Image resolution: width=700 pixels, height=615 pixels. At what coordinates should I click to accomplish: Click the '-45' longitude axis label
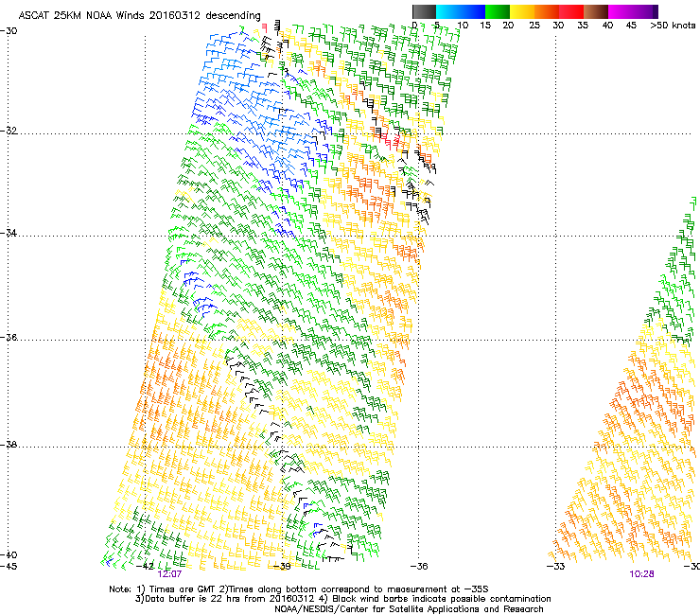click(9, 567)
